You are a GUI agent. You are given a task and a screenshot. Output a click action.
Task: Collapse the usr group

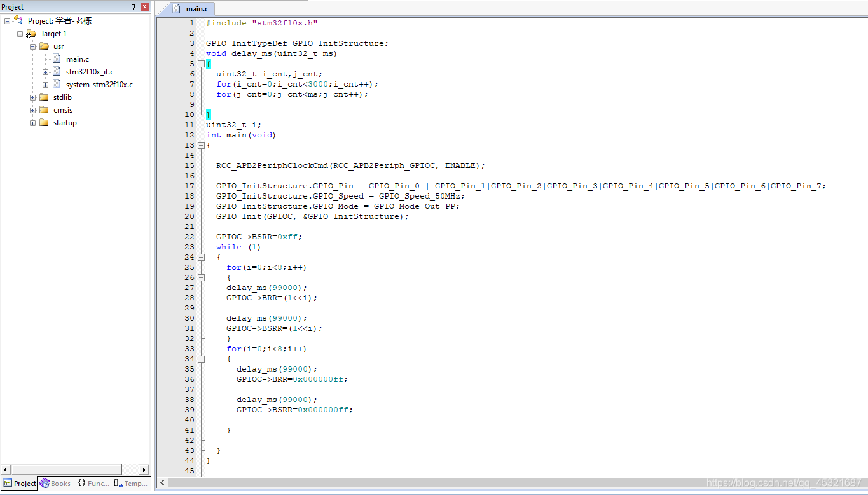(x=32, y=46)
